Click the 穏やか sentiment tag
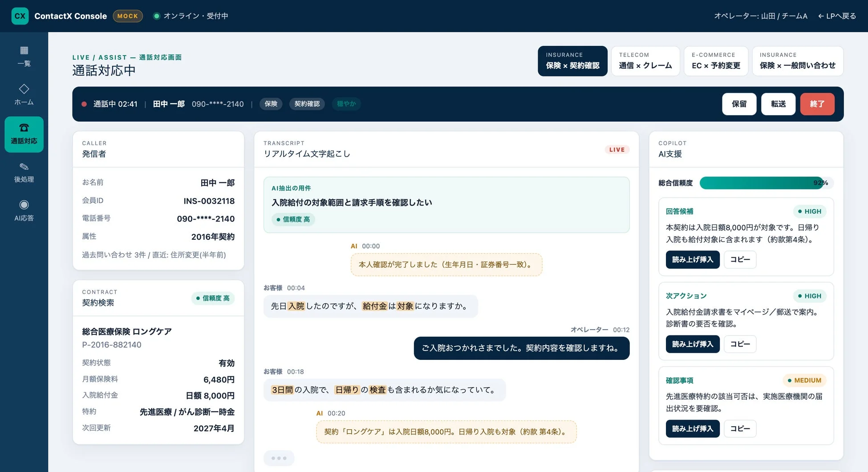Viewport: 868px width, 472px height. coord(346,104)
